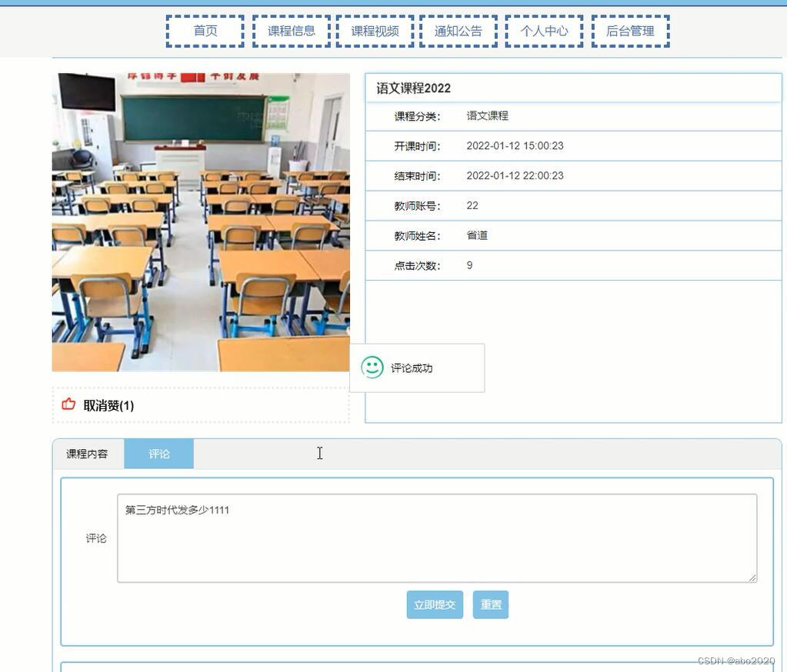The image size is (787, 672).
Task: Click the smiley icon in the success popup
Action: tap(372, 367)
